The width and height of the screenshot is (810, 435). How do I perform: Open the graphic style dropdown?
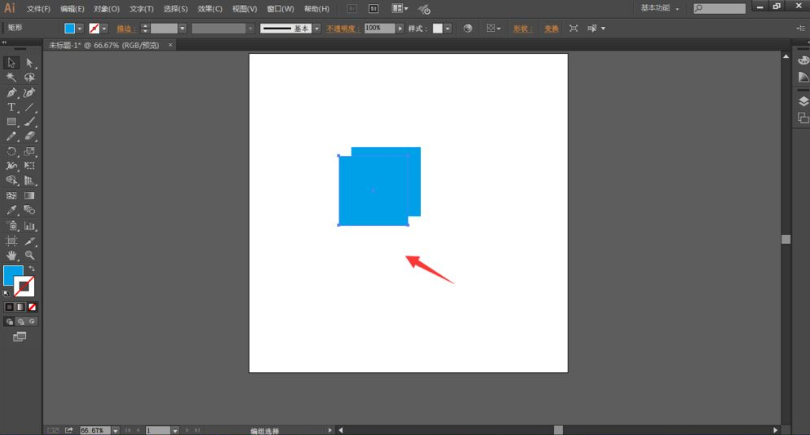[x=448, y=28]
